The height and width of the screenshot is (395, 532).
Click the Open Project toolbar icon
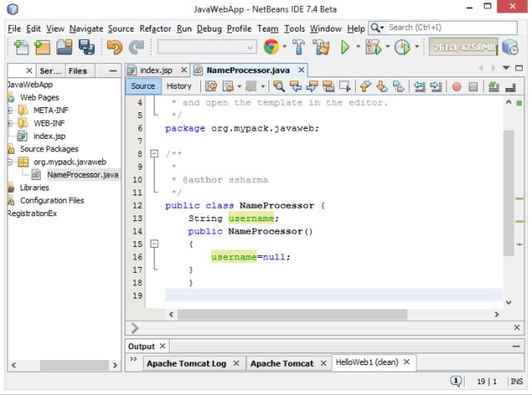[65, 47]
